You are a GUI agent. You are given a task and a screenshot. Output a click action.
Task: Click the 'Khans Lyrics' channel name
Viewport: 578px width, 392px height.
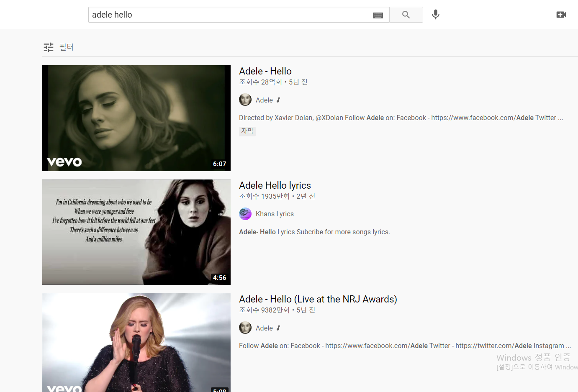point(275,214)
